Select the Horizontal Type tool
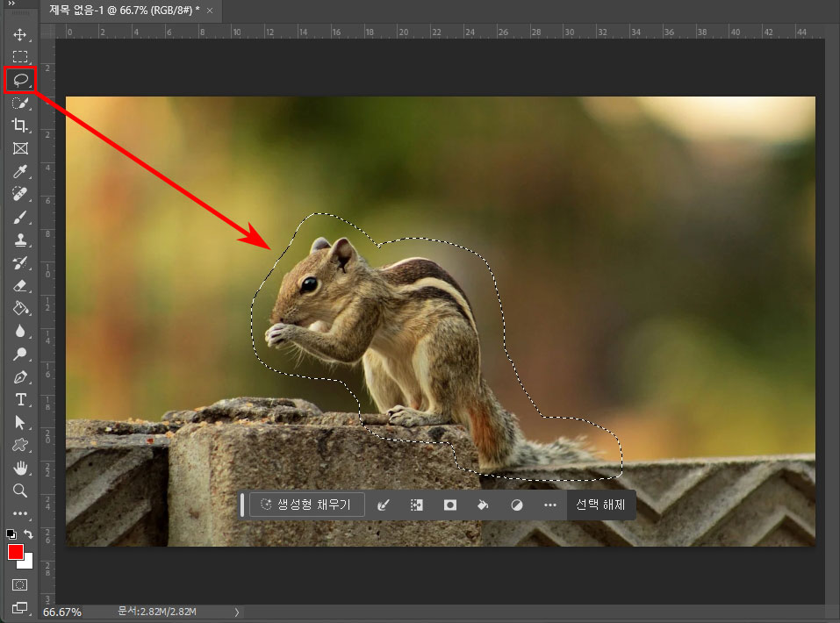840x623 pixels. point(20,399)
